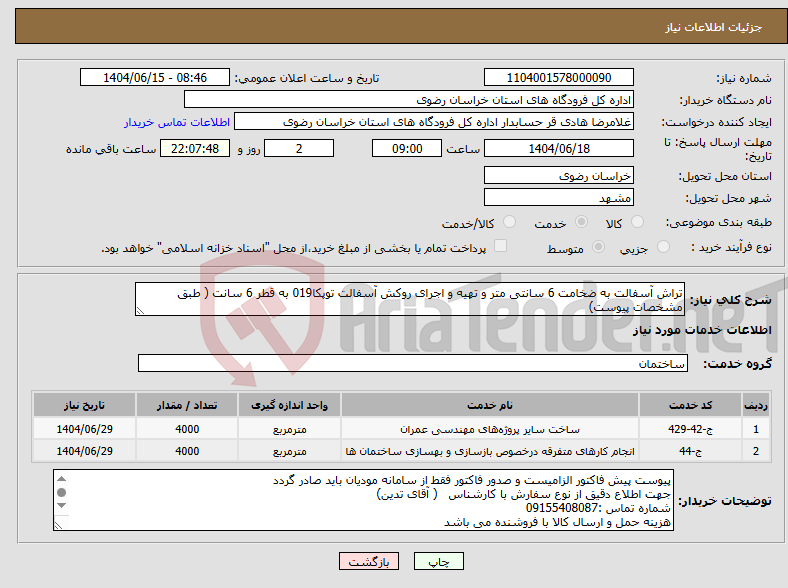
Task: Click the شماره نیاز field 1104001578000090
Action: [559, 77]
